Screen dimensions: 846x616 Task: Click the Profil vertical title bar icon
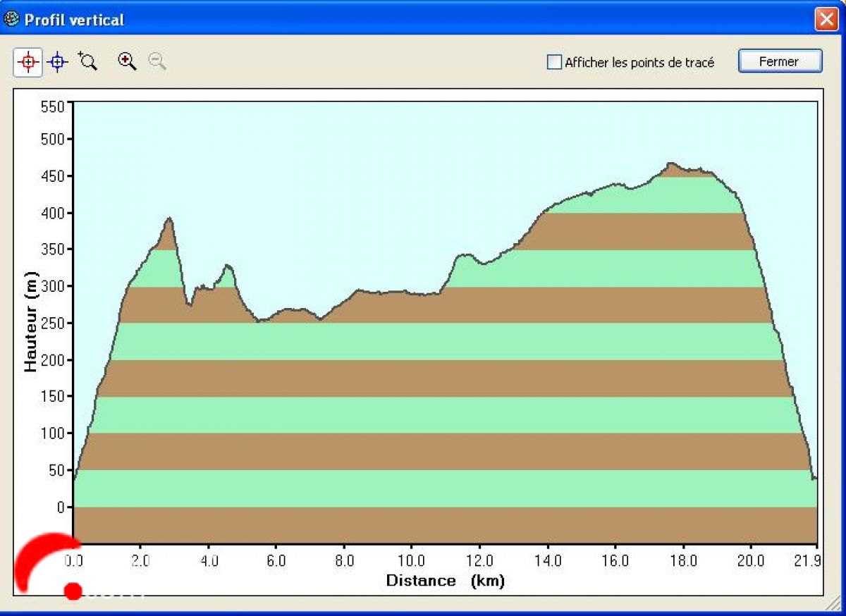12,19
